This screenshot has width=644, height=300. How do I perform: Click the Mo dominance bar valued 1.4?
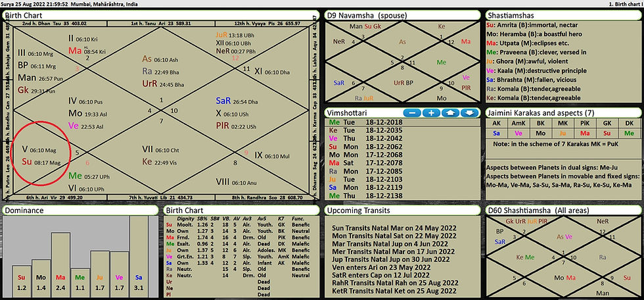pyautogui.click(x=41, y=278)
